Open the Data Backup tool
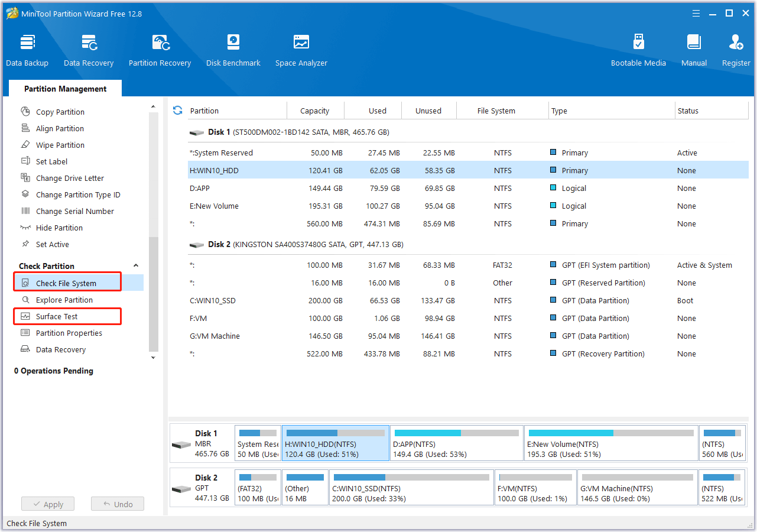 27,50
